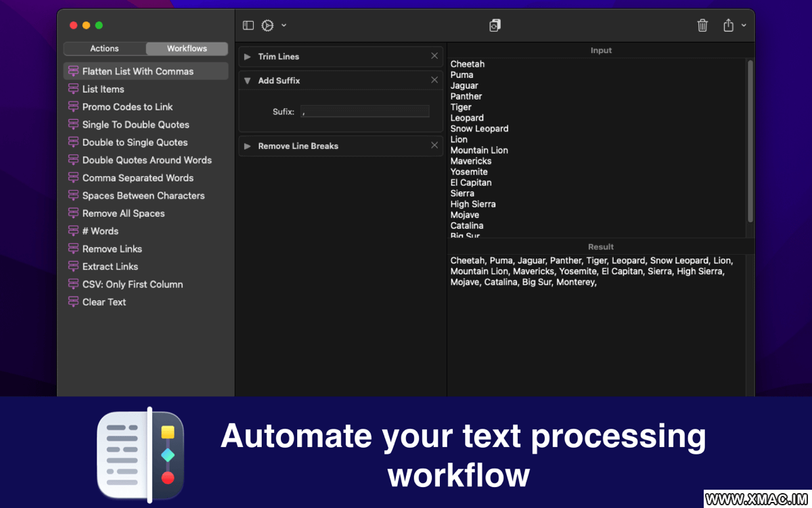Remove the Remove Line Breaks step
This screenshot has height=508, width=812.
coord(434,146)
